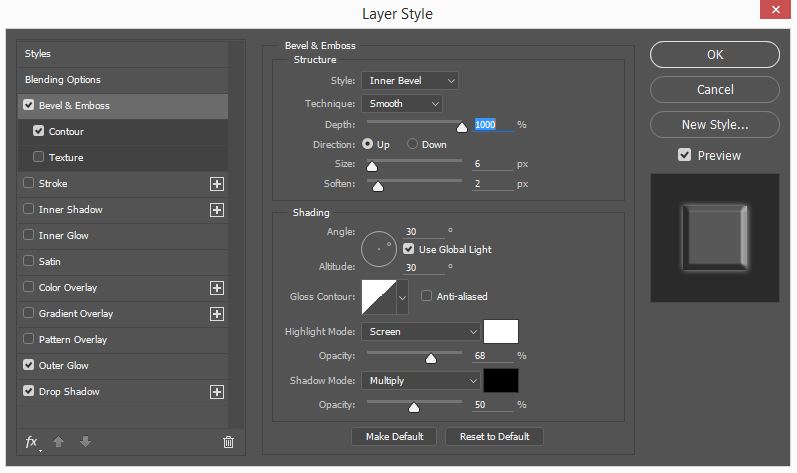This screenshot has height=473, width=797.
Task: Open Blending Options in the list
Action: [x=122, y=80]
